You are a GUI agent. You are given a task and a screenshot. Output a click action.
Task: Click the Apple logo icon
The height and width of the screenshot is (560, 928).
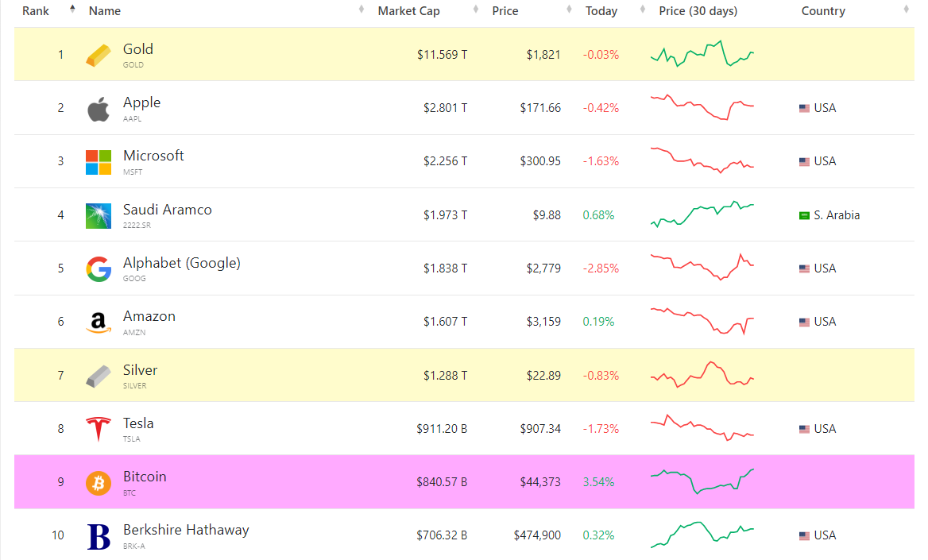(x=99, y=108)
